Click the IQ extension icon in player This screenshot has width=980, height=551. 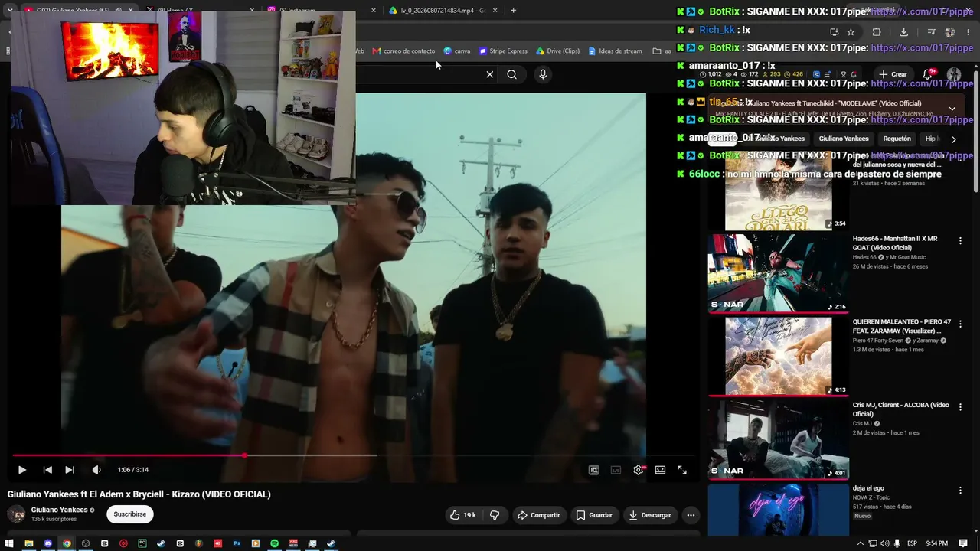[x=593, y=470]
